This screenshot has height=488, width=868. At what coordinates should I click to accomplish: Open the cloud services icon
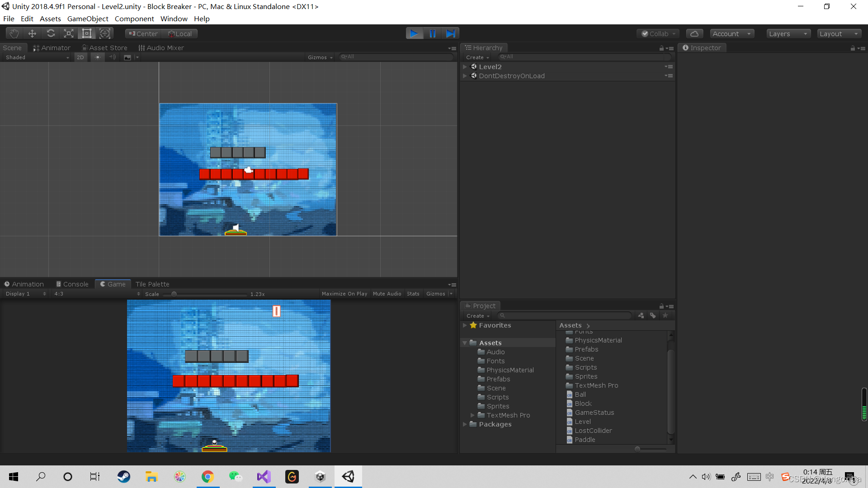(x=694, y=34)
